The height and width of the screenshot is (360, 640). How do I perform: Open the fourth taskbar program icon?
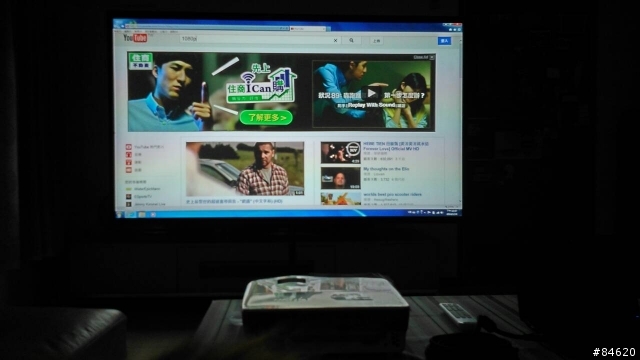[153, 215]
